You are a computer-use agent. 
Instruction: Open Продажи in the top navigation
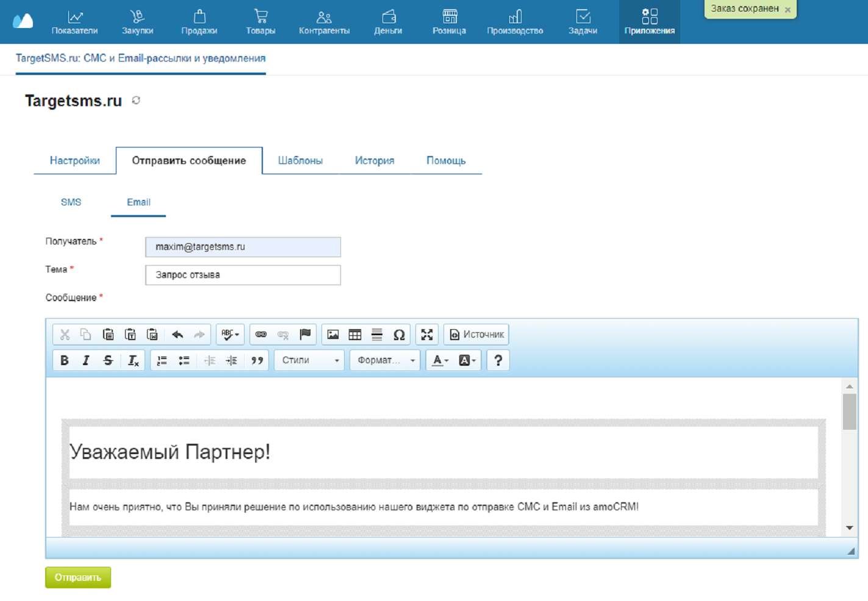pos(199,22)
